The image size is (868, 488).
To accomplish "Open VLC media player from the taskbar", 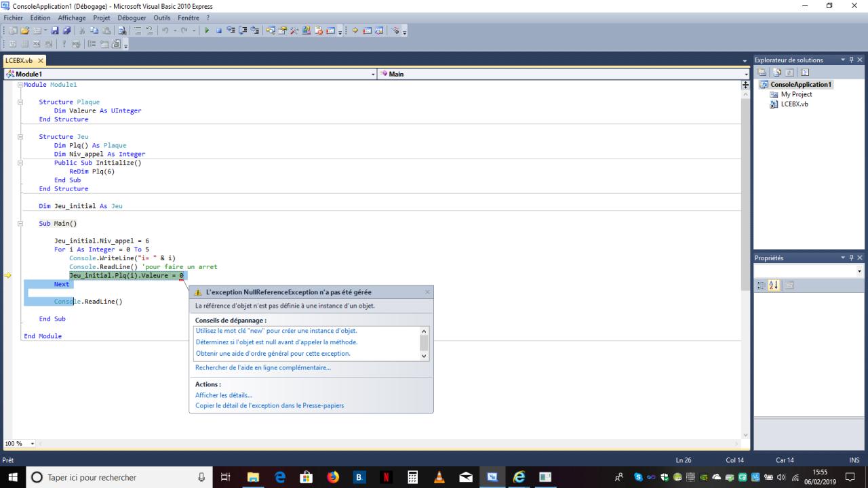I will tap(439, 477).
